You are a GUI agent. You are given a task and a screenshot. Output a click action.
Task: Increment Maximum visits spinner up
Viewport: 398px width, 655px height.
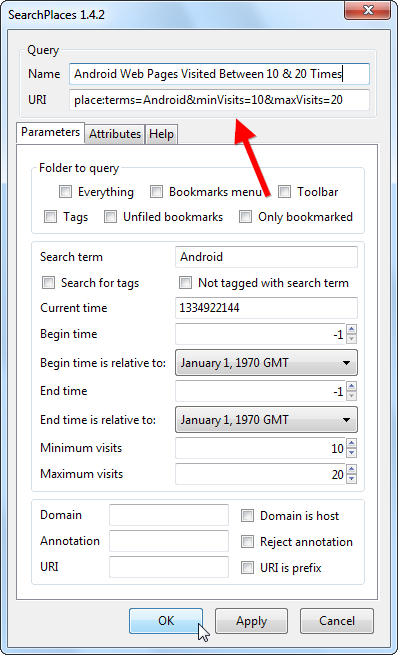point(352,469)
